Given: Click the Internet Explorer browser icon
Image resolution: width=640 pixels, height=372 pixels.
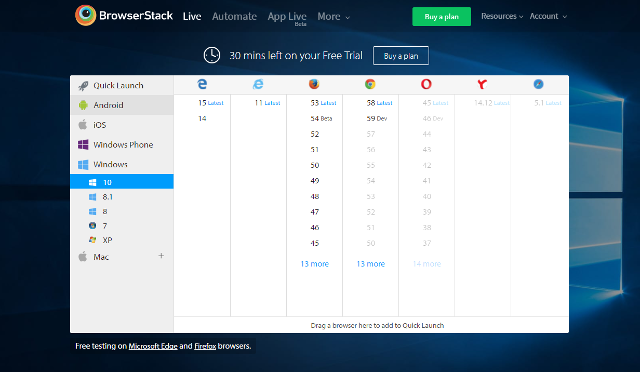Looking at the screenshot, I should coord(258,84).
